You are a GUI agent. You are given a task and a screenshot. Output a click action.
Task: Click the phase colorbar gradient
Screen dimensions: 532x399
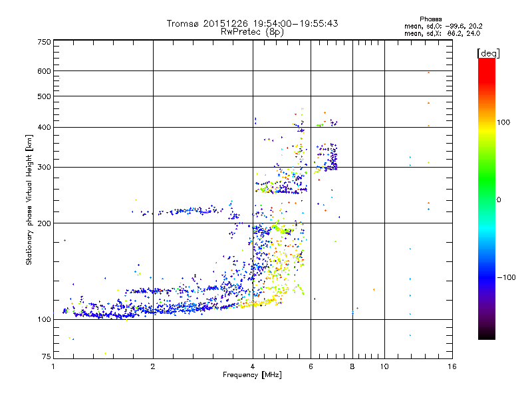(x=487, y=198)
